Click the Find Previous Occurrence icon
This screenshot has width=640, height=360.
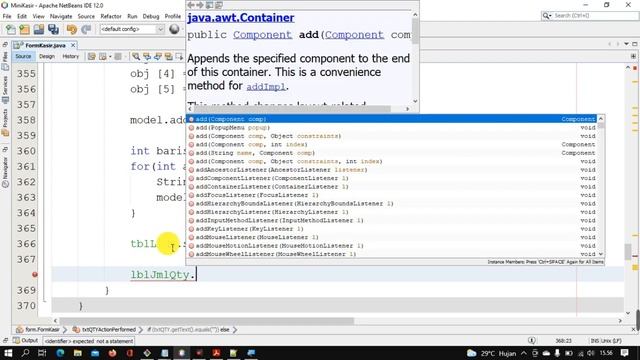(147, 57)
